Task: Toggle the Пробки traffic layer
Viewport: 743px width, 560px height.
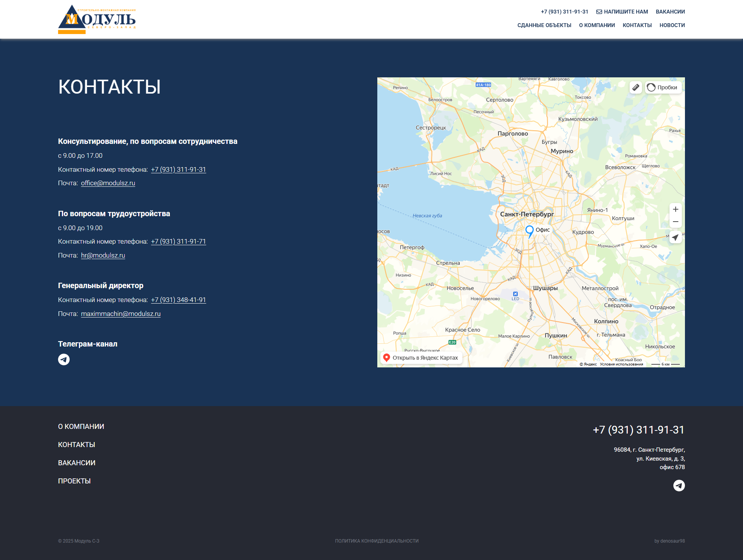Action: 663,87
